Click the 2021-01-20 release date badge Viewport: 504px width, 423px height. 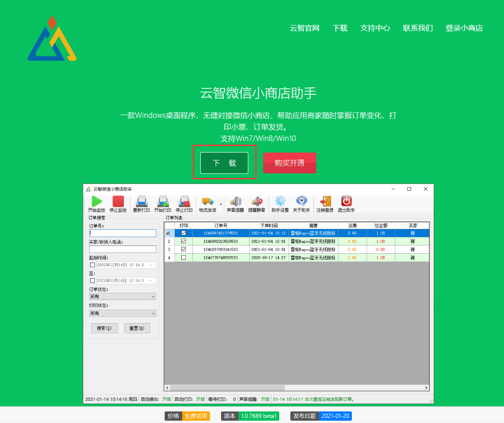coord(335,416)
